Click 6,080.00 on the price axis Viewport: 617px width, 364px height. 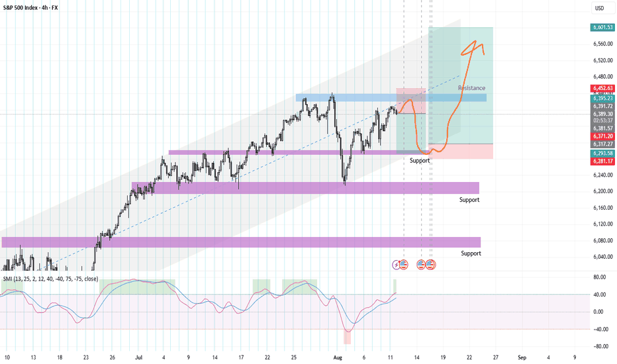(x=603, y=240)
